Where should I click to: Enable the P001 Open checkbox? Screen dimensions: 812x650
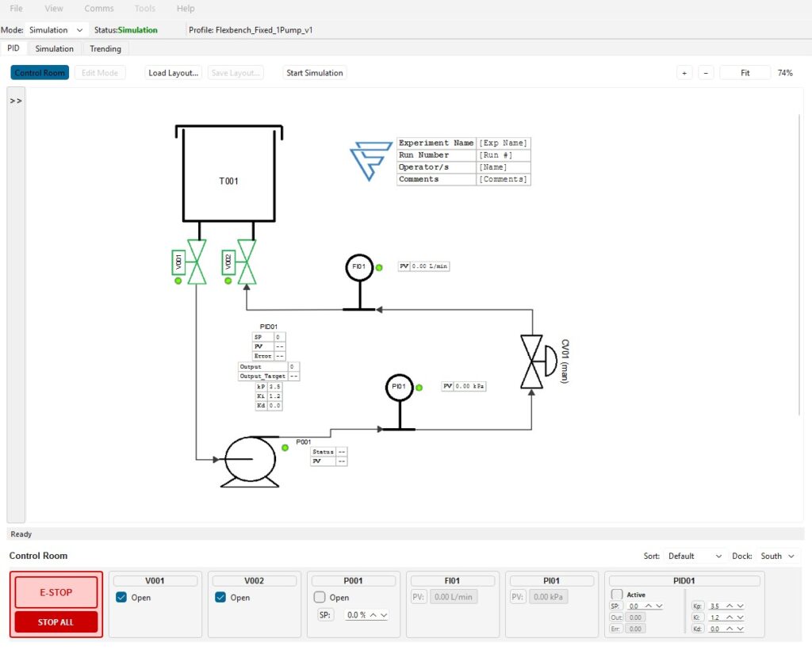point(320,598)
